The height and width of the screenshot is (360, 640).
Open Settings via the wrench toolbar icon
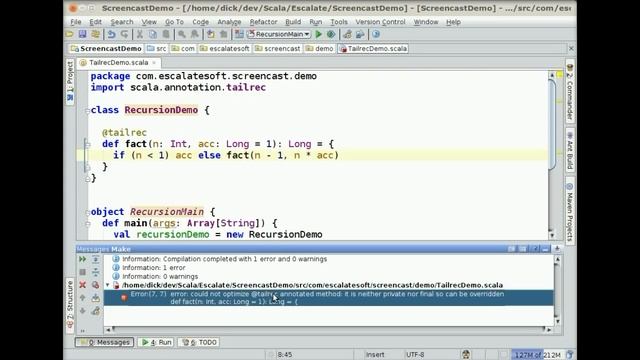347,34
